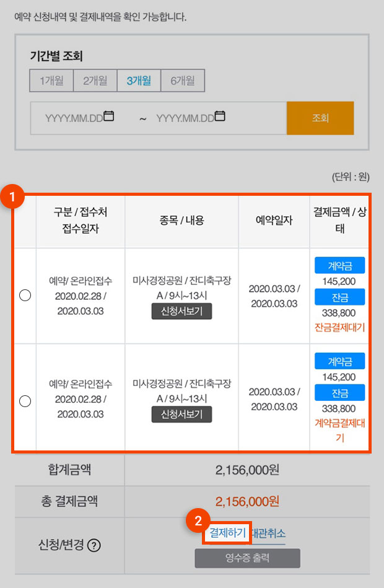Screen dimensions: 384x588
Task: Click the 결제하기 payment link
Action: coord(227,532)
